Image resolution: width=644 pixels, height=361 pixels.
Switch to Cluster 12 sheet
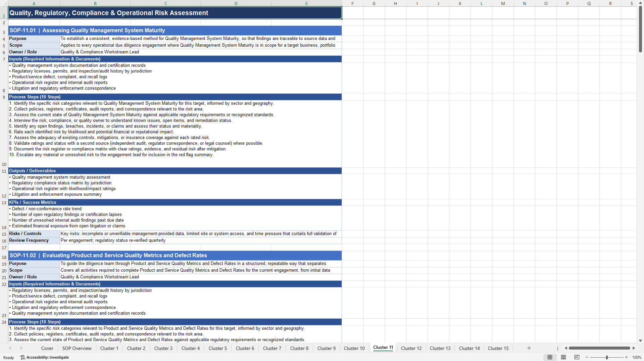click(x=411, y=348)
